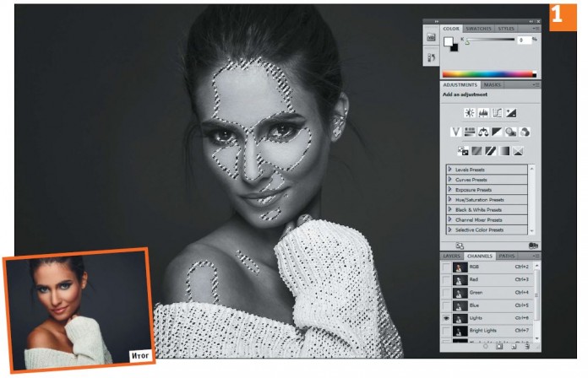Screen dimensions: 588x378
Task: Expand Curves Presets list
Action: coord(450,180)
